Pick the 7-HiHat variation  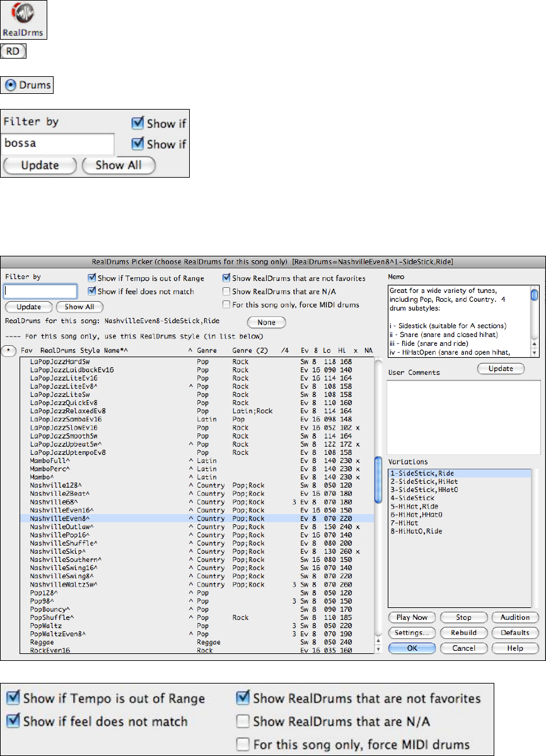pyautogui.click(x=405, y=522)
